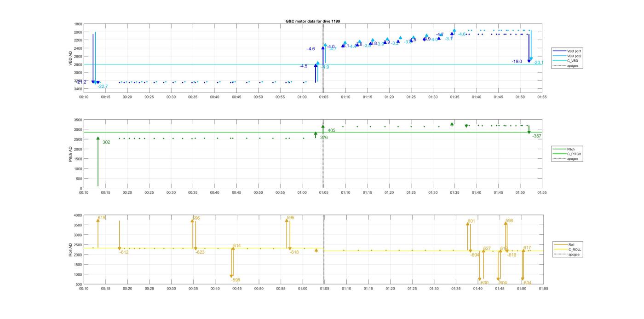Click the '-600' roll annotation
The image size is (644, 319).
483,283
